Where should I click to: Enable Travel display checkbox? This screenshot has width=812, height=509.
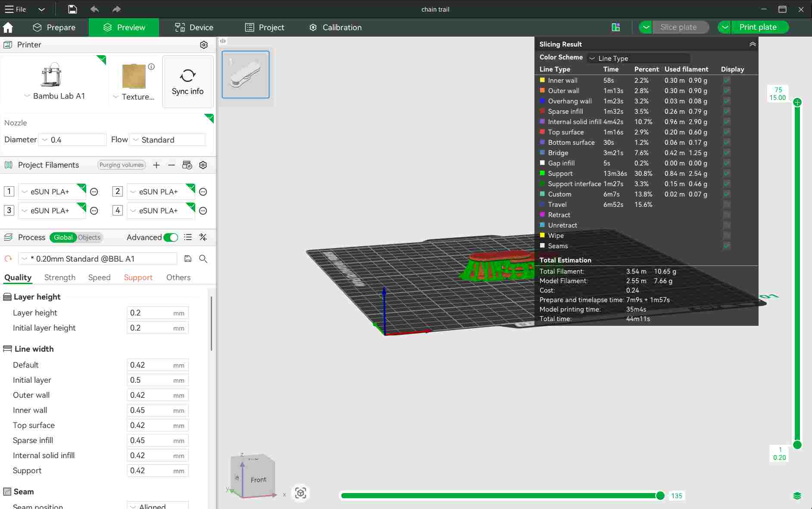pos(727,205)
